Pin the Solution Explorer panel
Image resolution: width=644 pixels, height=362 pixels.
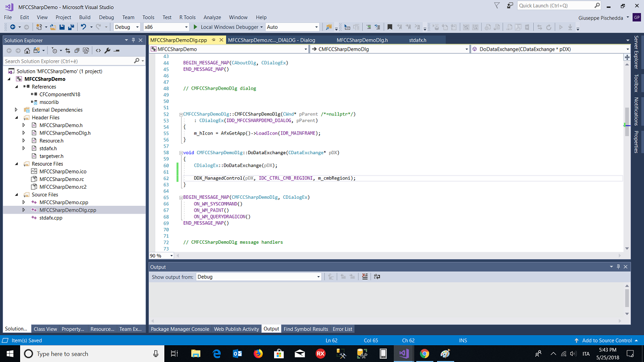coord(133,40)
